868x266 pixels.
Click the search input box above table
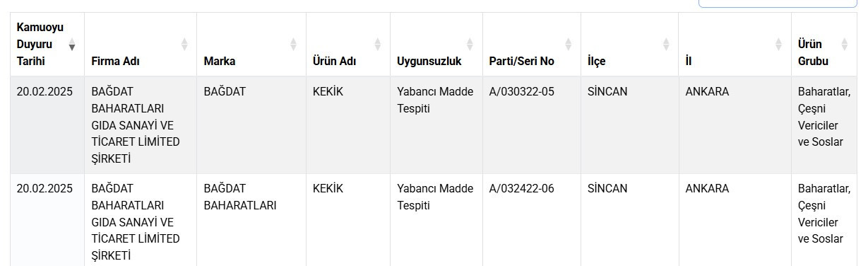(778, 4)
